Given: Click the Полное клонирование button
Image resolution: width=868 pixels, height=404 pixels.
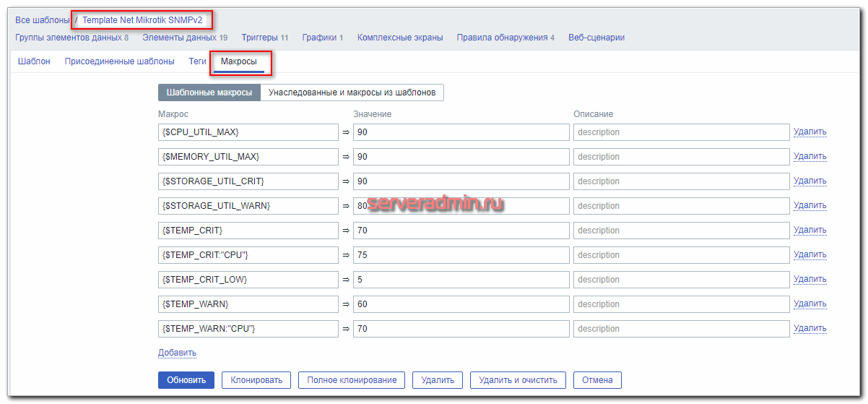Looking at the screenshot, I should tap(352, 380).
